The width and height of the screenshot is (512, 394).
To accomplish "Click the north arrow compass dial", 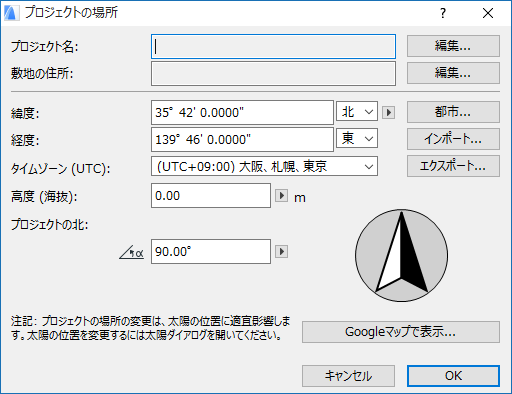I will coord(402,256).
